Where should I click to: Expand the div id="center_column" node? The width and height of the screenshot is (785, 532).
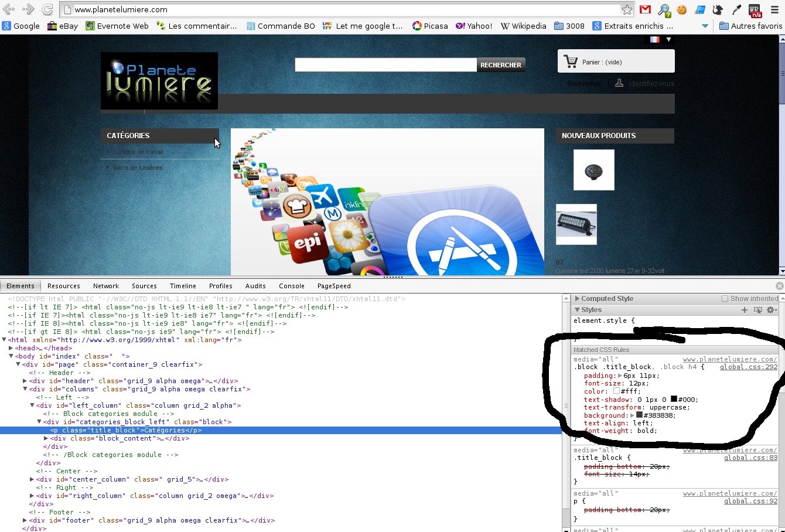[x=32, y=479]
